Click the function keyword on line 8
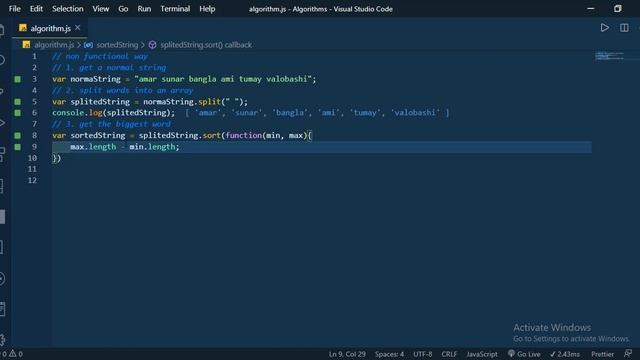The width and height of the screenshot is (640, 360). 244,136
